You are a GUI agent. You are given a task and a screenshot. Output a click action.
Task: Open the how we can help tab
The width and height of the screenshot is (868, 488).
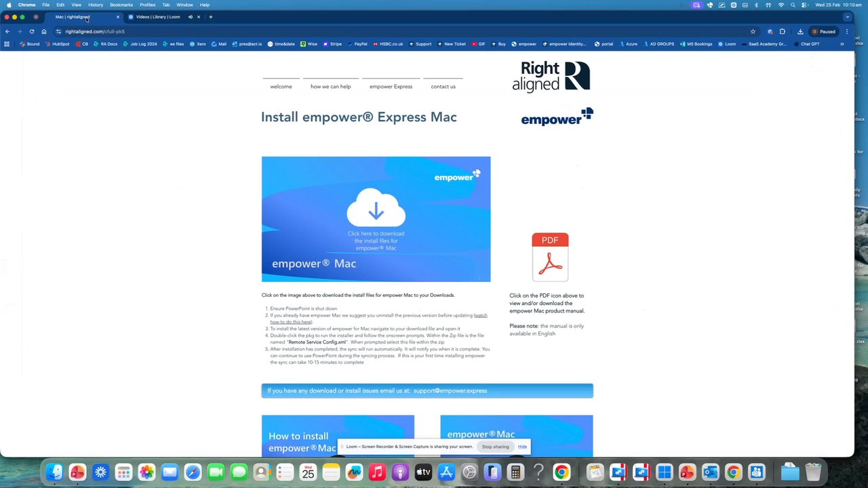[x=331, y=86]
